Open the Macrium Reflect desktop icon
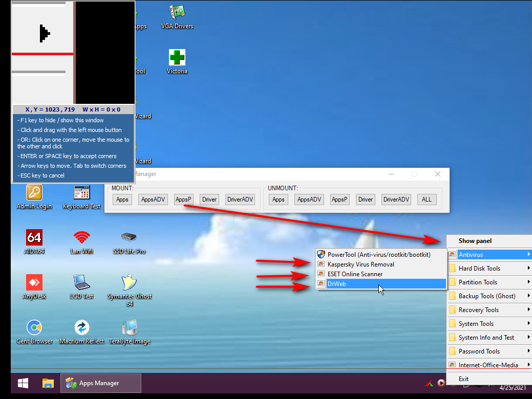The width and height of the screenshot is (532, 399). (82, 332)
